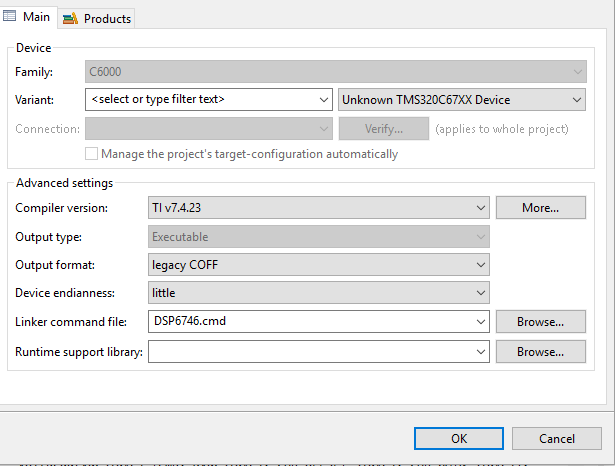This screenshot has width=615, height=466.
Task: Cancel the dialog
Action: (556, 438)
